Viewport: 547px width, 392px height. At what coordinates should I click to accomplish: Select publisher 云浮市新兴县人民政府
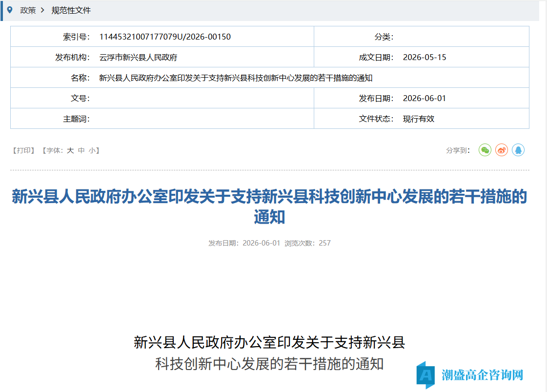(x=138, y=57)
